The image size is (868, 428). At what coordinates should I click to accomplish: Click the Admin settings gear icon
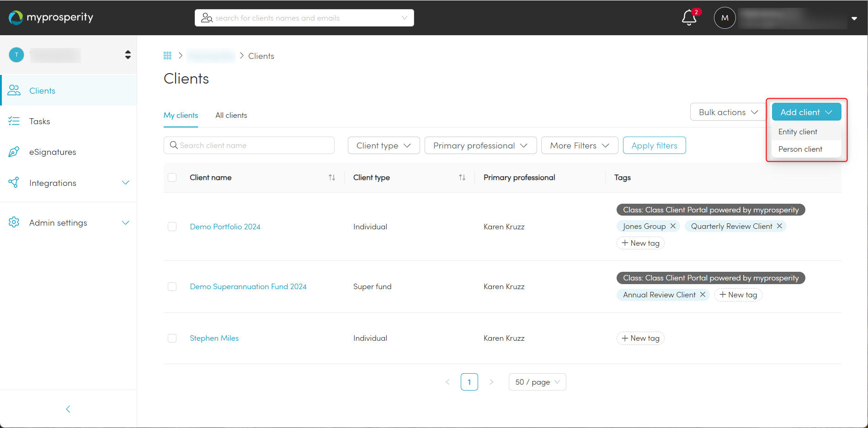tap(14, 222)
